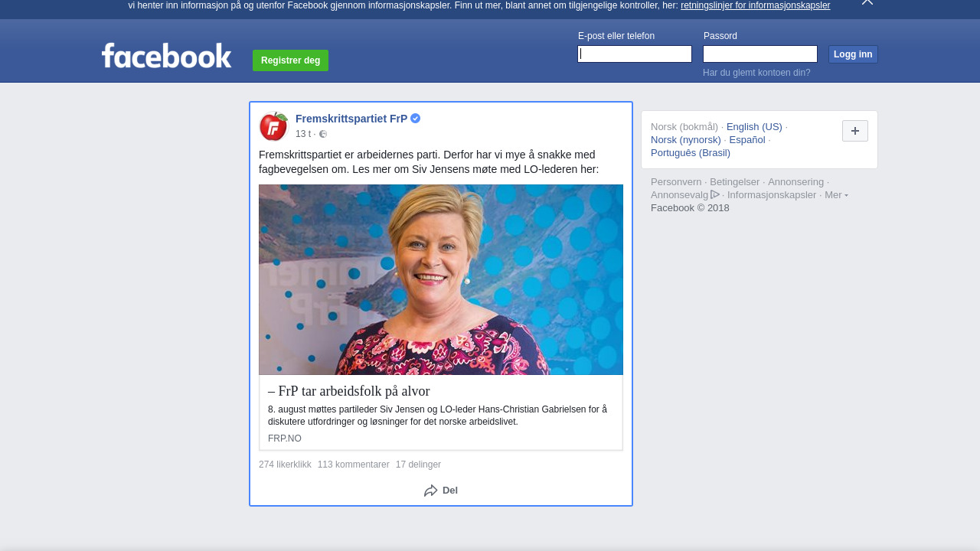Open retningslinjer for informasjonskapsler link
The height and width of the screenshot is (551, 980).
(x=755, y=5)
